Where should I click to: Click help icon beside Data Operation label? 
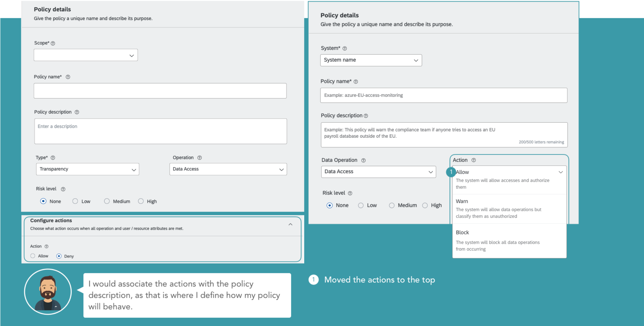[x=363, y=160]
